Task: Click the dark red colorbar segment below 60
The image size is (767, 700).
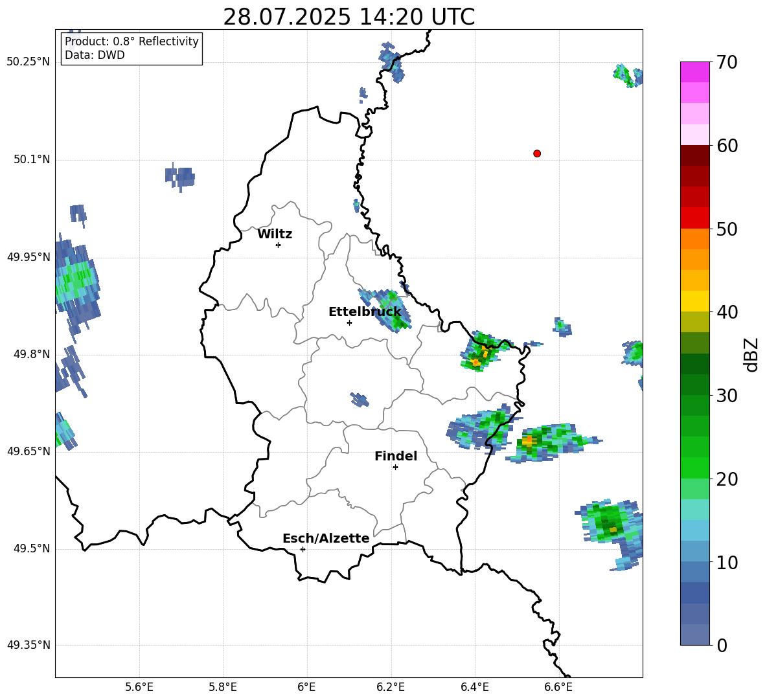Action: (x=694, y=155)
